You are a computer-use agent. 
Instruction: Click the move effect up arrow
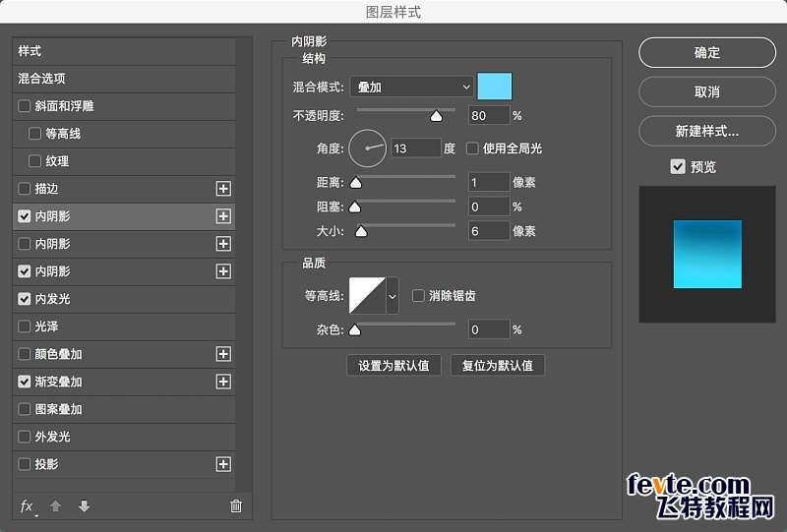point(56,505)
